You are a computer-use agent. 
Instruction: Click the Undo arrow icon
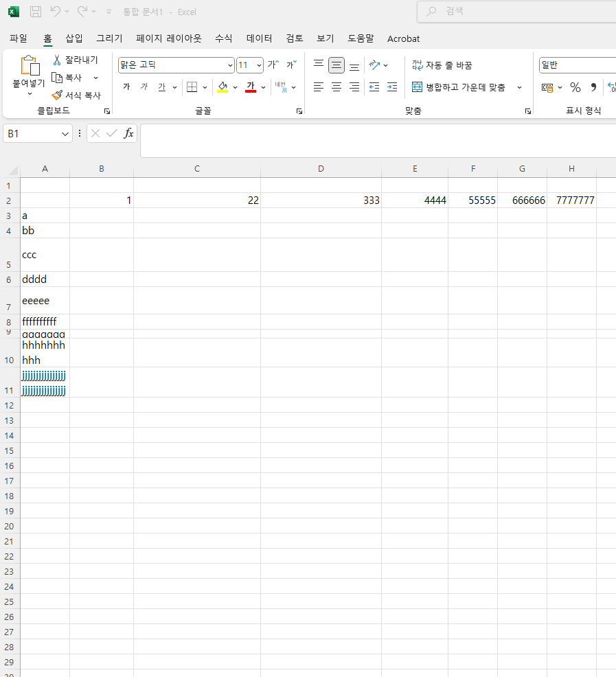click(x=56, y=11)
